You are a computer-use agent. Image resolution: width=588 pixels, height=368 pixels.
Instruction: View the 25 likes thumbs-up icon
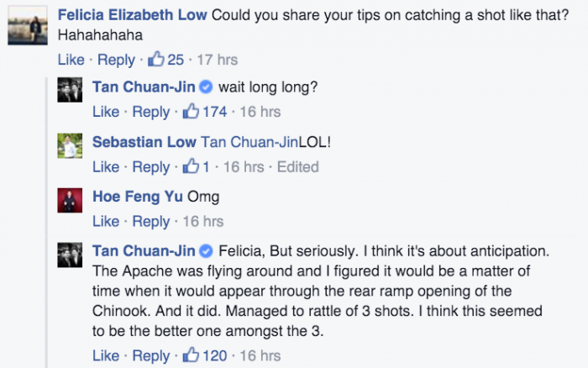point(156,60)
